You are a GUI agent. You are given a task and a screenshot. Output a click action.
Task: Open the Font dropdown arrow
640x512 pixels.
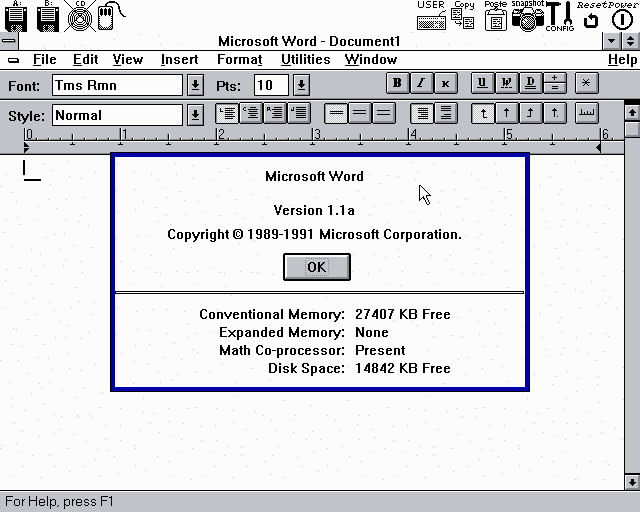point(196,85)
